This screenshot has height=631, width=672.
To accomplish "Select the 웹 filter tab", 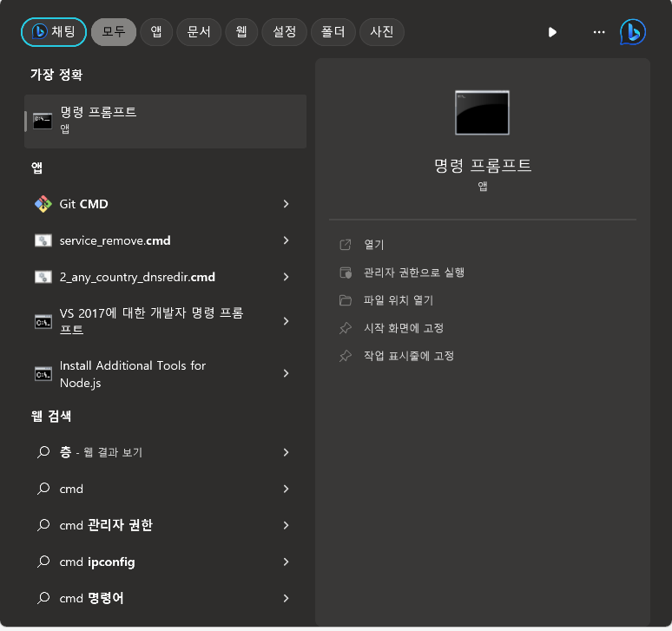I will [x=241, y=32].
